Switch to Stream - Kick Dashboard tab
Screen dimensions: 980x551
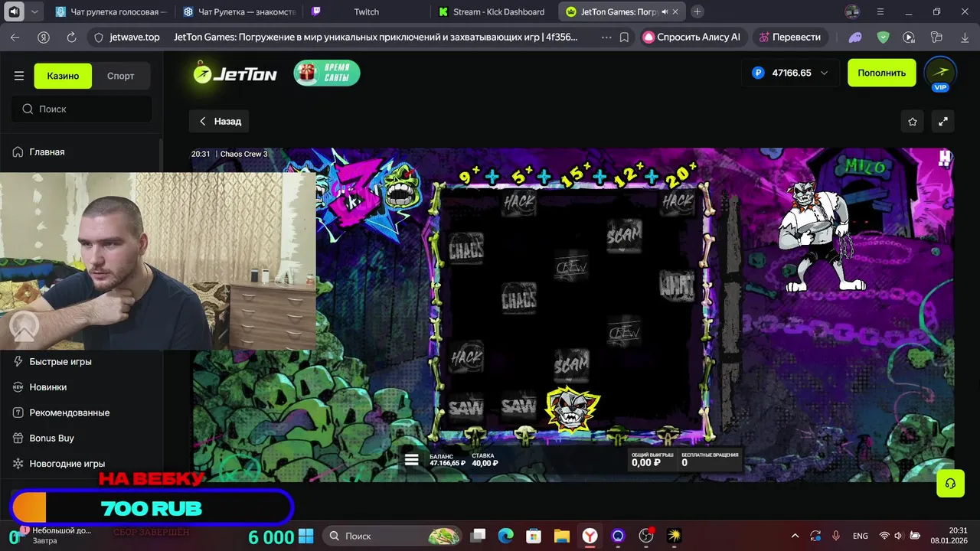(495, 11)
